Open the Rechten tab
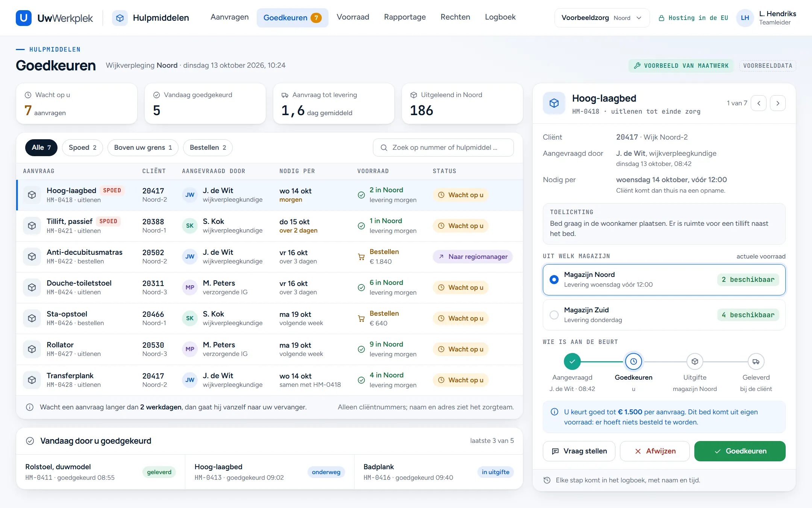 [455, 17]
